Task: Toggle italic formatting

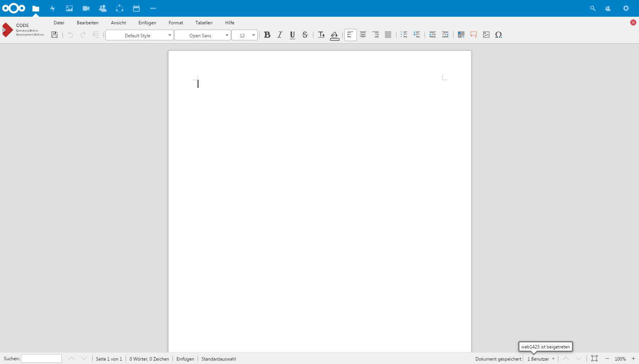Action: (280, 35)
